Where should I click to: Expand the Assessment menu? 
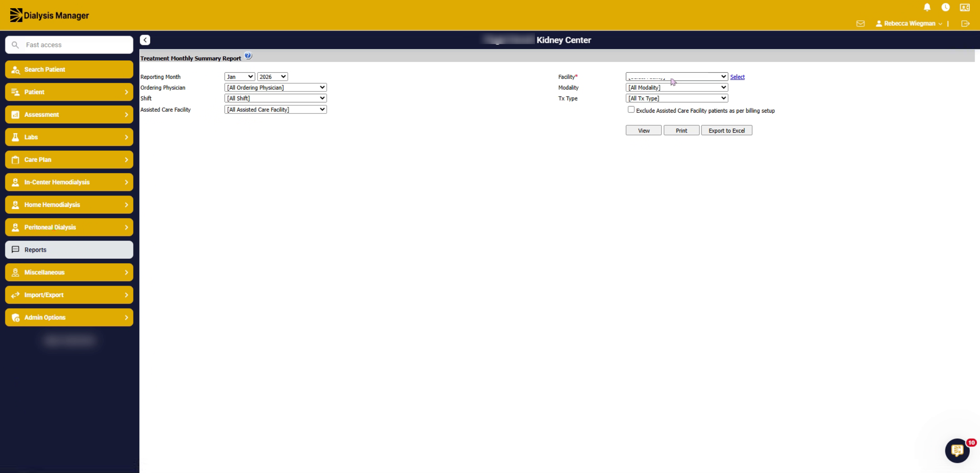pos(69,115)
